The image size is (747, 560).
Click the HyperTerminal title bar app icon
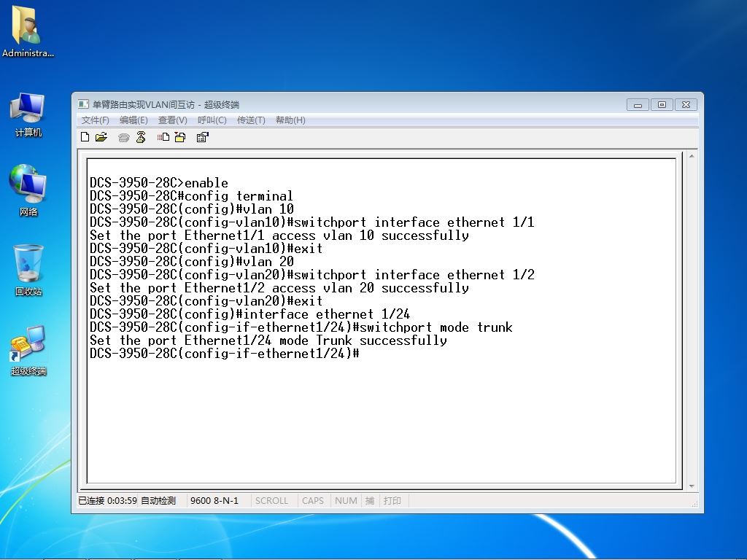pos(83,104)
